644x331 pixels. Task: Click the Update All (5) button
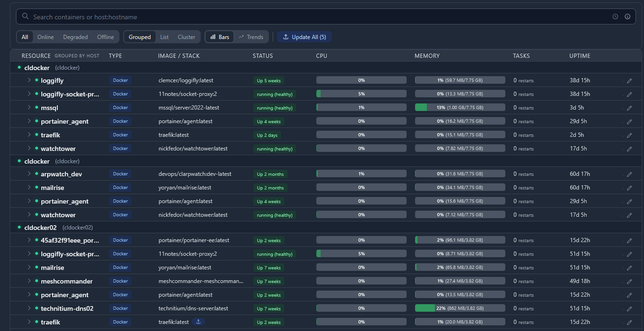click(x=304, y=37)
